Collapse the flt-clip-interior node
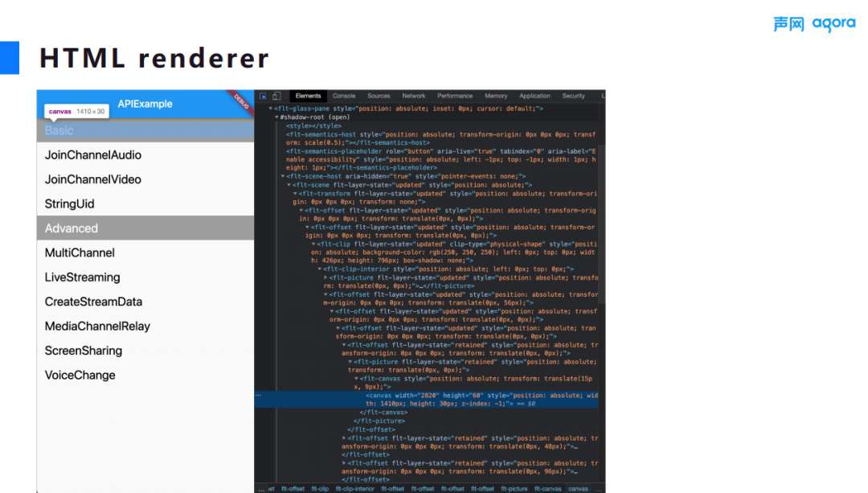Viewport: 868px width, 493px height. click(319, 269)
